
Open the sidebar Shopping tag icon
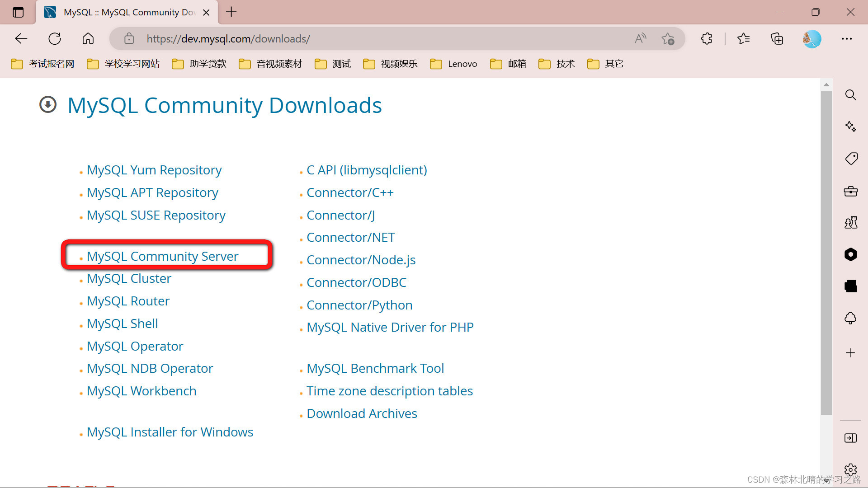[851, 159]
